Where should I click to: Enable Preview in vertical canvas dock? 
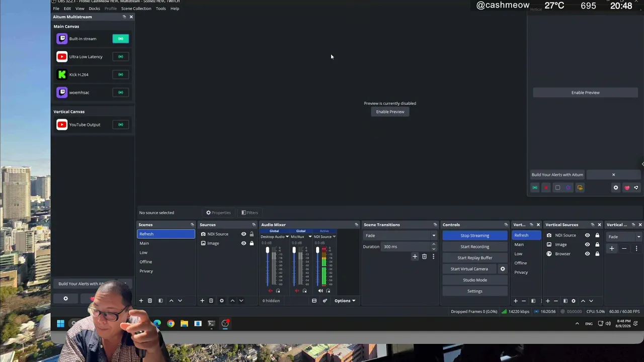coord(585,93)
